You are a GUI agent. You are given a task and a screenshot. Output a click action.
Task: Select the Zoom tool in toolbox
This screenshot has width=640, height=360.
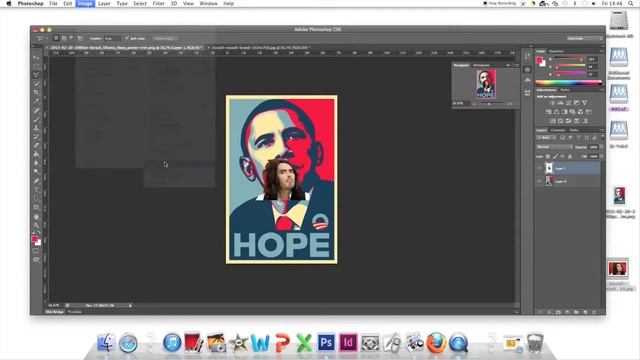[36, 225]
